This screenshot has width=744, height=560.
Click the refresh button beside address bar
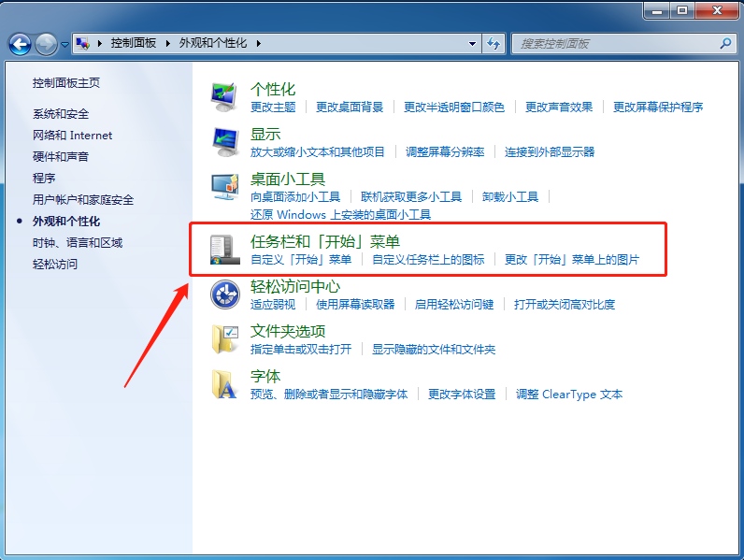494,44
